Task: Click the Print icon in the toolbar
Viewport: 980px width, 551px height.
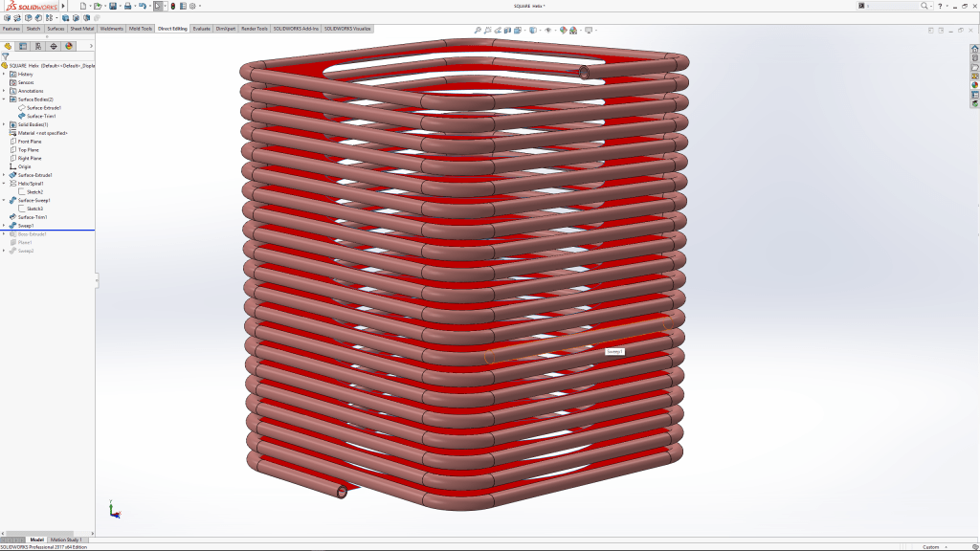Action: pyautogui.click(x=126, y=6)
